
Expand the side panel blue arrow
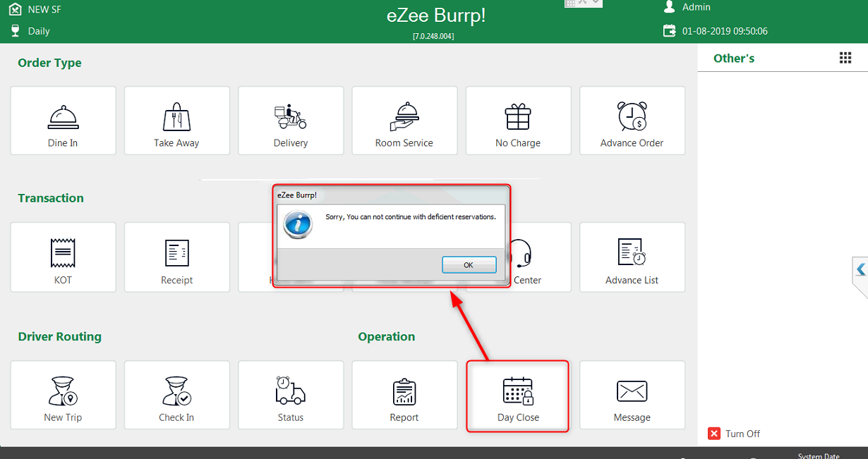tap(860, 269)
